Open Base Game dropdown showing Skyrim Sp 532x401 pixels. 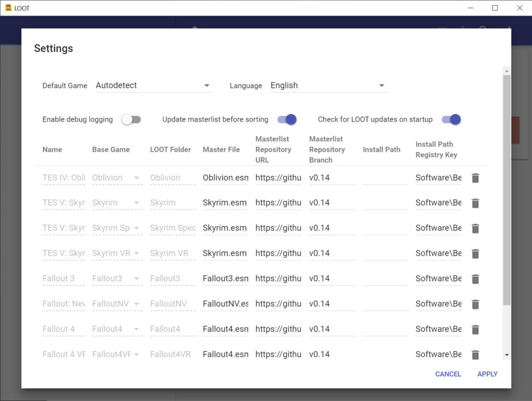117,228
